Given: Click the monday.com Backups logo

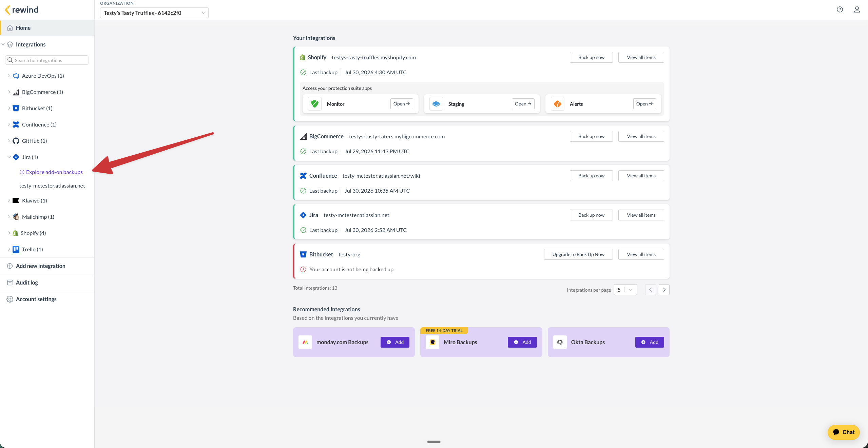Looking at the screenshot, I should click(305, 342).
